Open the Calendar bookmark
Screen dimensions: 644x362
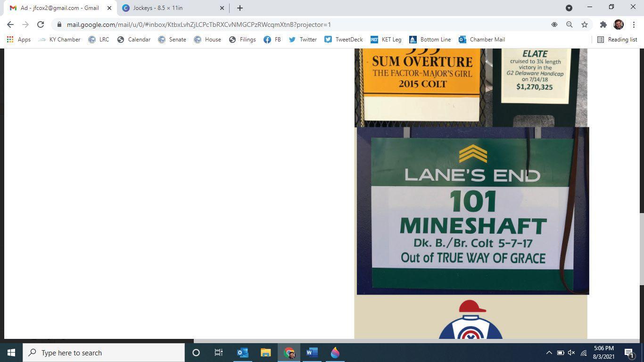134,40
